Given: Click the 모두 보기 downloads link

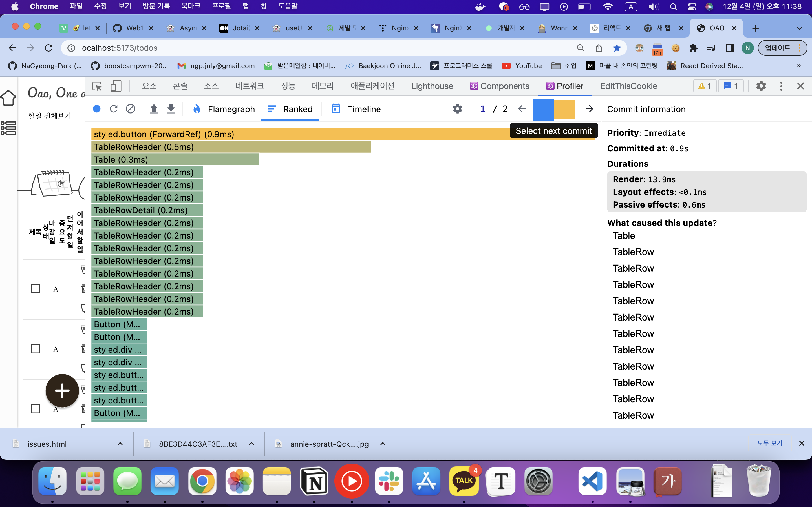Looking at the screenshot, I should (x=770, y=443).
